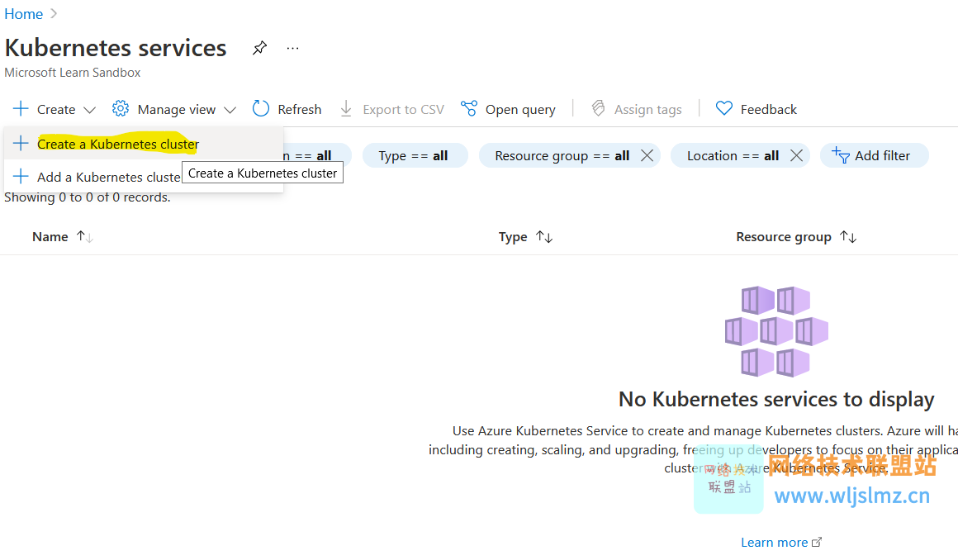Sort by Type column header
The height and width of the screenshot is (560, 958).
513,236
